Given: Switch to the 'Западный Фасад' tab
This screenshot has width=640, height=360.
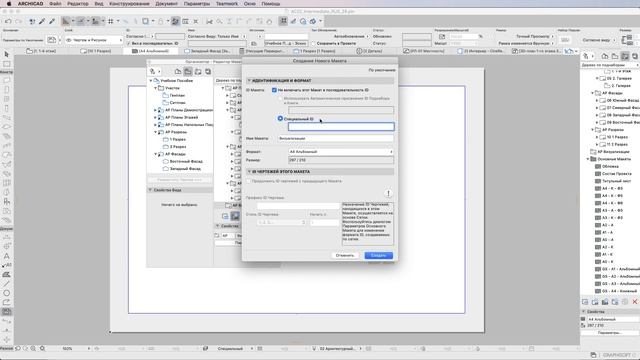Looking at the screenshot, I should point(208,51).
